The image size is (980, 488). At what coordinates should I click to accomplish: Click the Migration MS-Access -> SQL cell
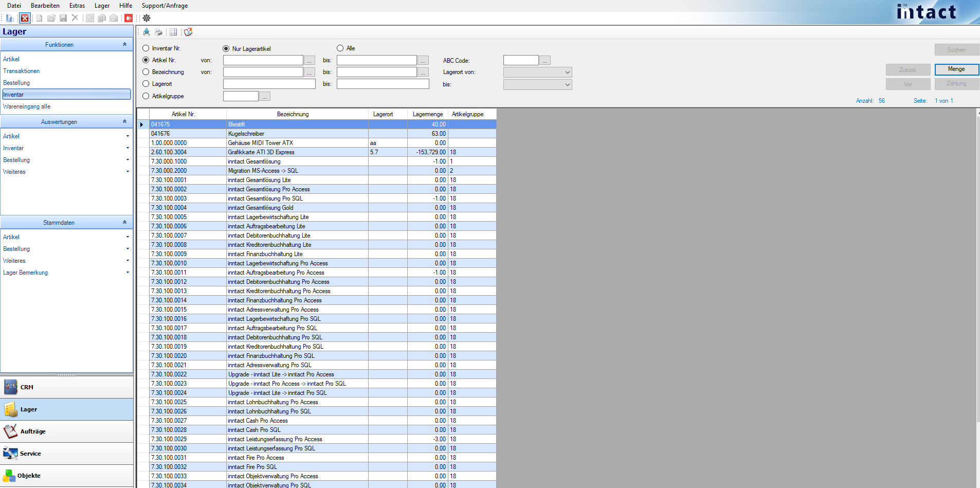click(297, 171)
